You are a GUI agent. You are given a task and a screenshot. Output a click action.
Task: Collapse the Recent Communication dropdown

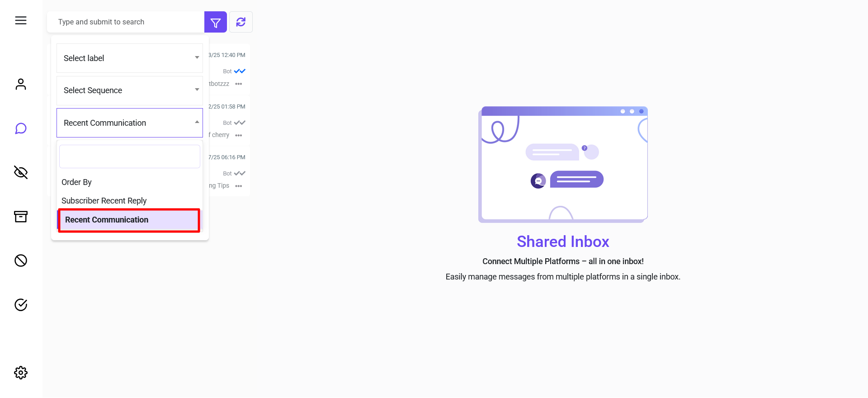(129, 123)
